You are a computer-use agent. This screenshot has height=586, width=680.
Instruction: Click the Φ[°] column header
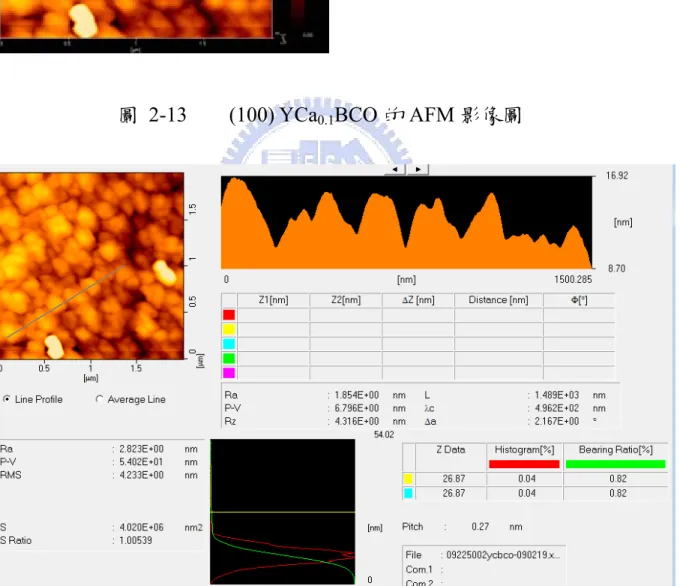579,300
